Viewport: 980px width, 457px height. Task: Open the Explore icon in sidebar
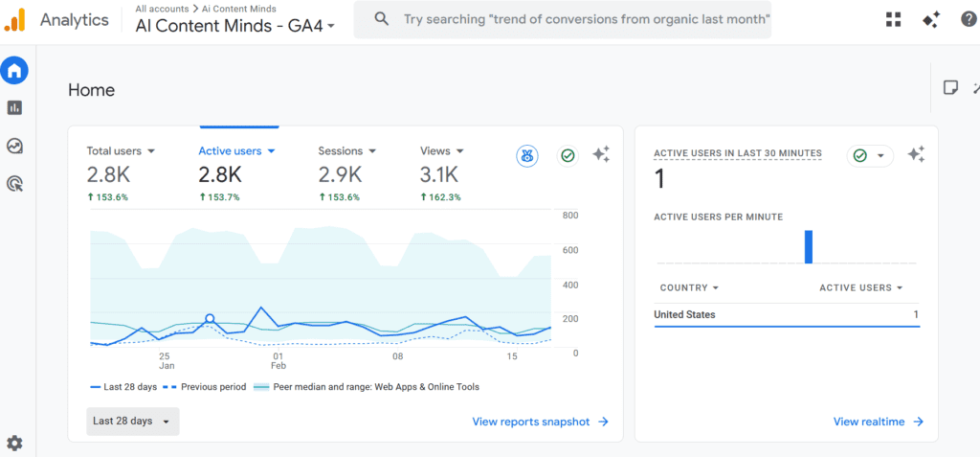tap(14, 146)
